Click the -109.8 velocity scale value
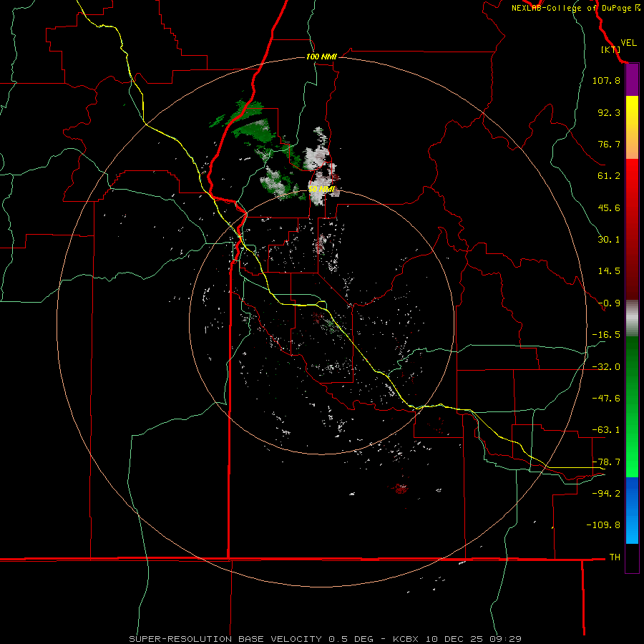Viewport: 644px width, 644px height. 603,525
